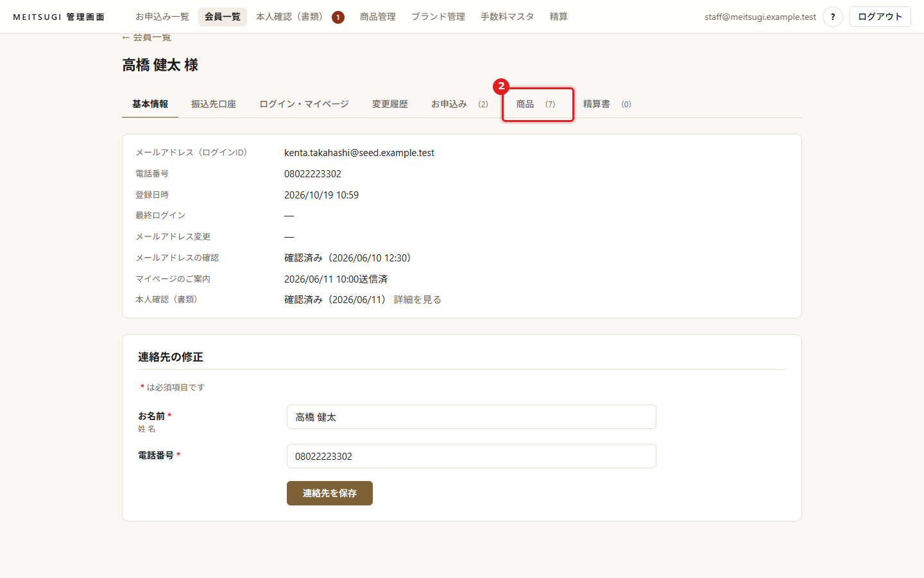Go back via ← 会員一覧 link
Screen dimensions: 924x578
146,37
